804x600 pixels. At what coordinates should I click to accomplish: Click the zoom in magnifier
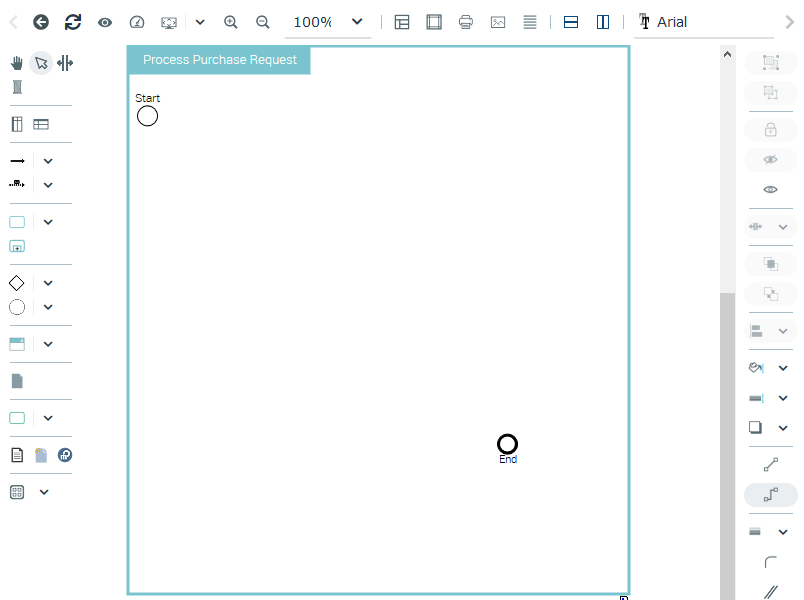tap(231, 22)
